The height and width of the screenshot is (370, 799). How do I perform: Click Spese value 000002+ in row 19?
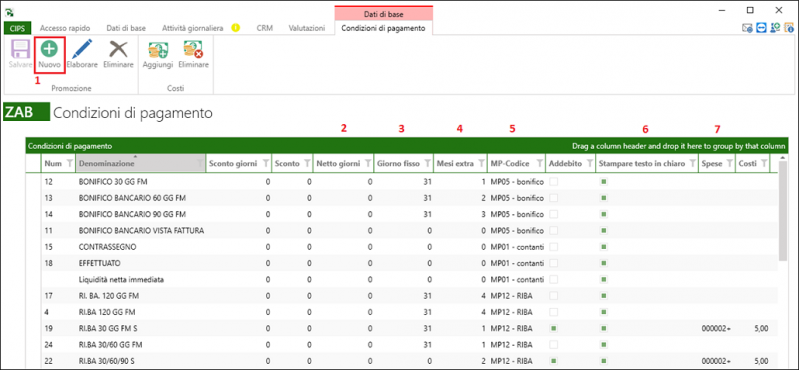716,328
